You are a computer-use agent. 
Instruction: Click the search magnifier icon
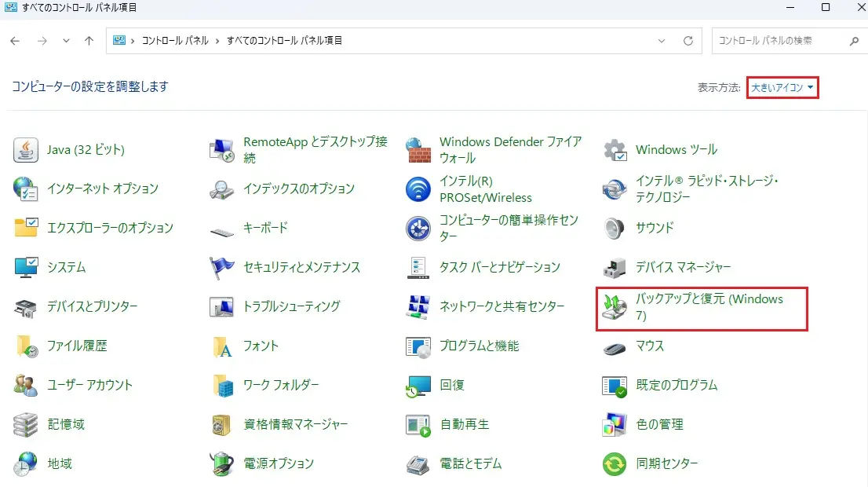tap(854, 41)
